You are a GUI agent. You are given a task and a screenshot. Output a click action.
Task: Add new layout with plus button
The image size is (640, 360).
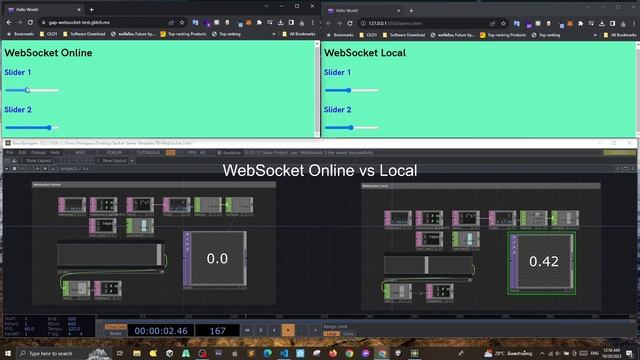(132, 161)
